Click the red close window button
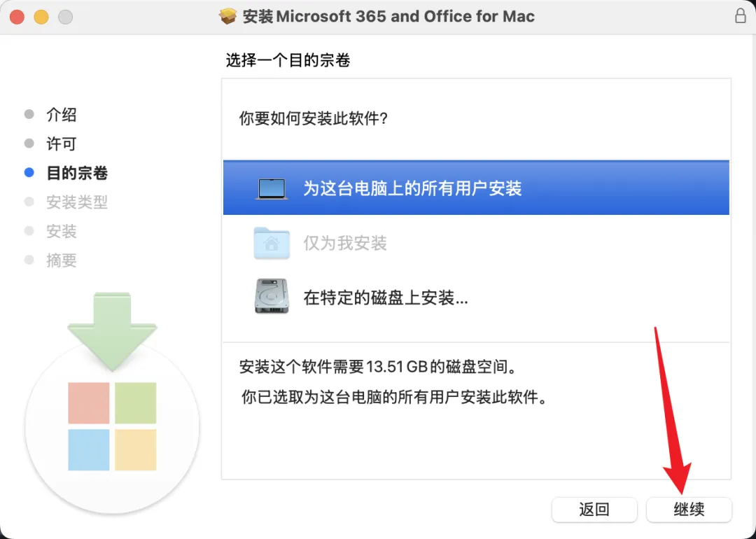Image resolution: width=756 pixels, height=539 pixels. coord(17,17)
